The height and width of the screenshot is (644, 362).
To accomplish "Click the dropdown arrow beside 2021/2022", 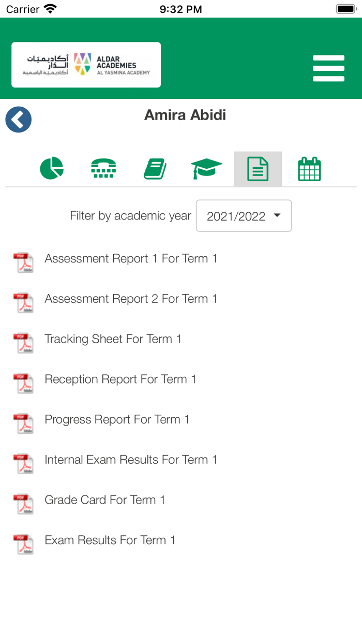I will coord(277,215).
